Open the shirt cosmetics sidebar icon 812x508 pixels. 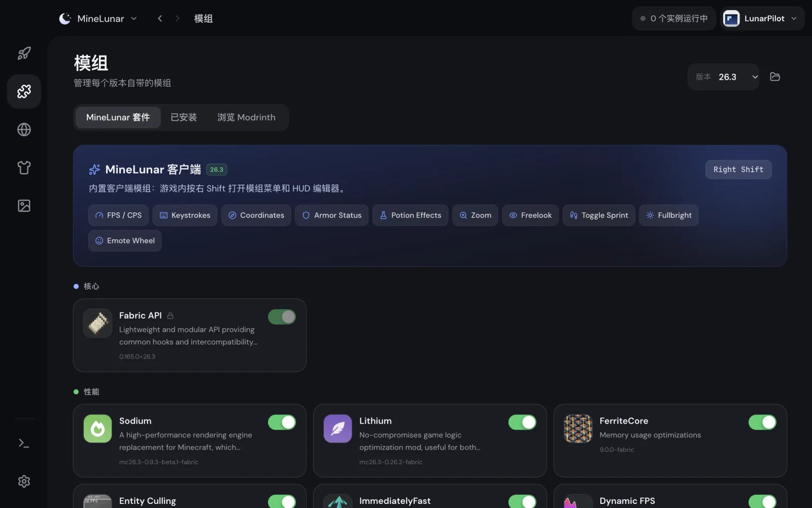pos(24,168)
